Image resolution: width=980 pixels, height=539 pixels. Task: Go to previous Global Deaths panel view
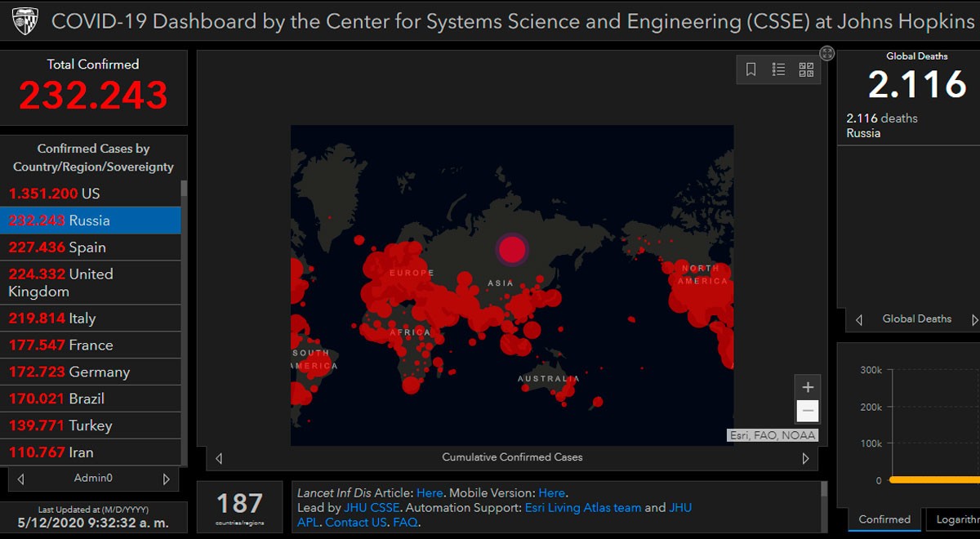coord(858,319)
